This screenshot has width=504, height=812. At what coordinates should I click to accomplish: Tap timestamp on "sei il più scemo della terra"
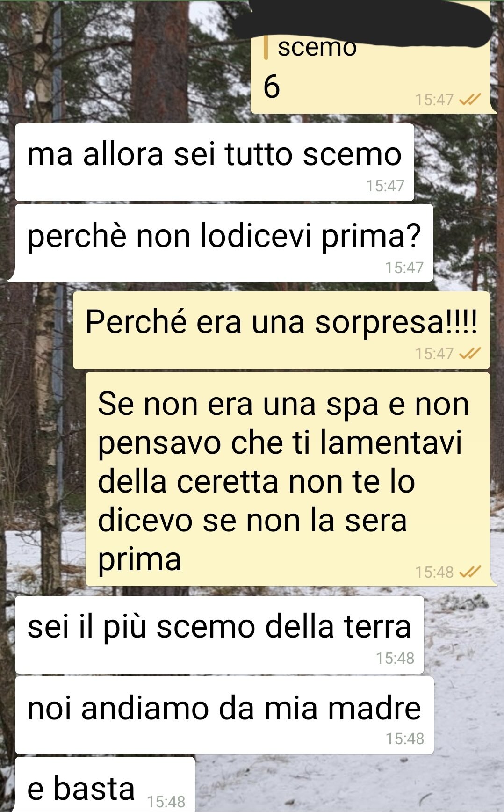[x=395, y=658]
